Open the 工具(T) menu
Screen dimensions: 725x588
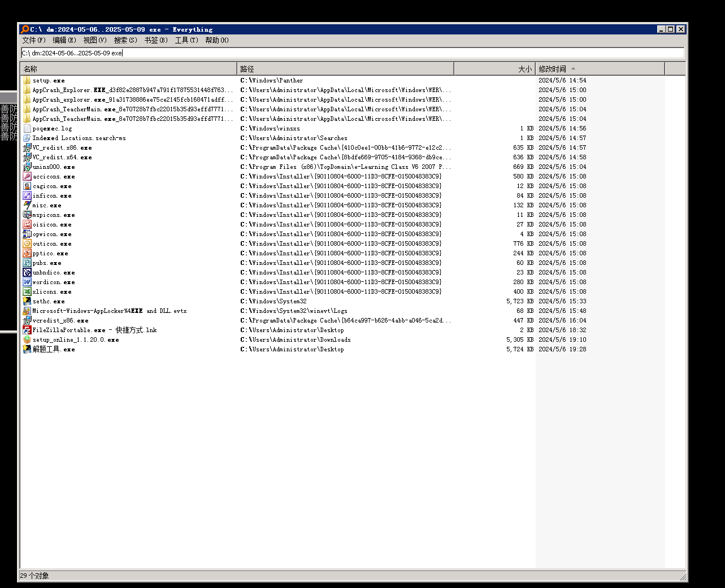[x=186, y=40]
